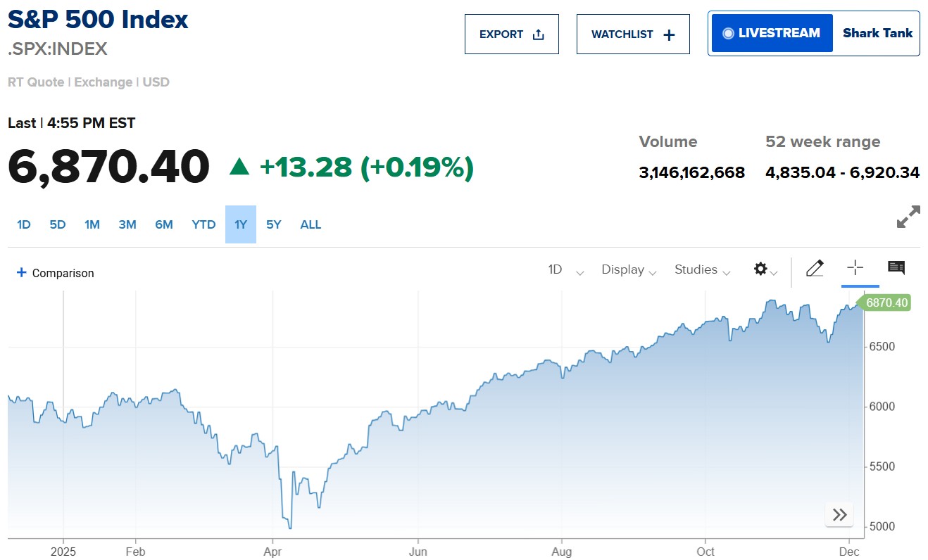Select the drawing pencil tool
Screen dimensions: 928x560
click(x=815, y=268)
